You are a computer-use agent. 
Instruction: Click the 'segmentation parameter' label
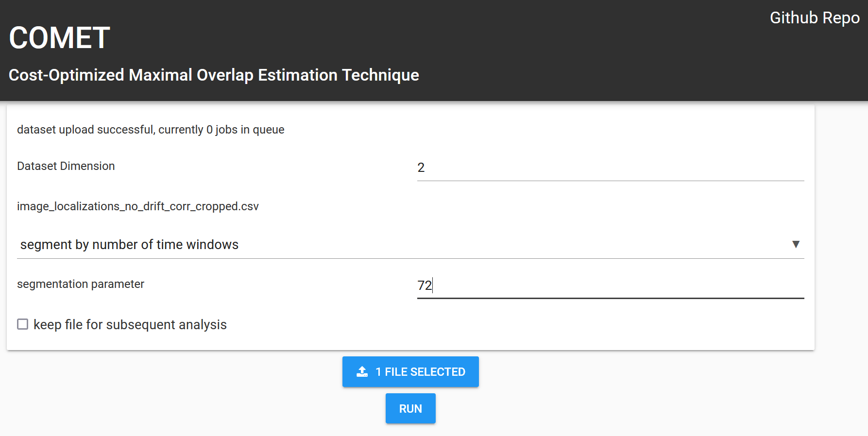click(81, 284)
